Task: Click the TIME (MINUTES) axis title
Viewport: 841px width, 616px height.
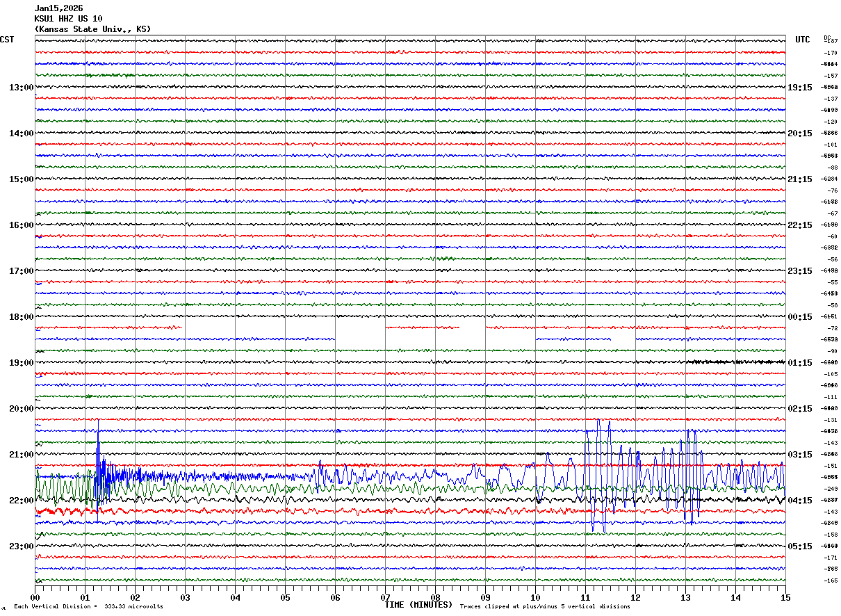Action: tap(418, 605)
